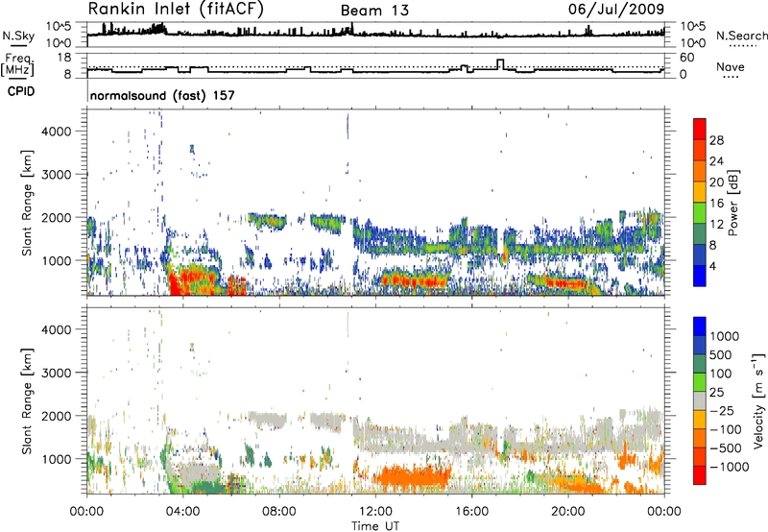
Task: Select the 1000 km tick on velocity panel
Action: (x=56, y=459)
